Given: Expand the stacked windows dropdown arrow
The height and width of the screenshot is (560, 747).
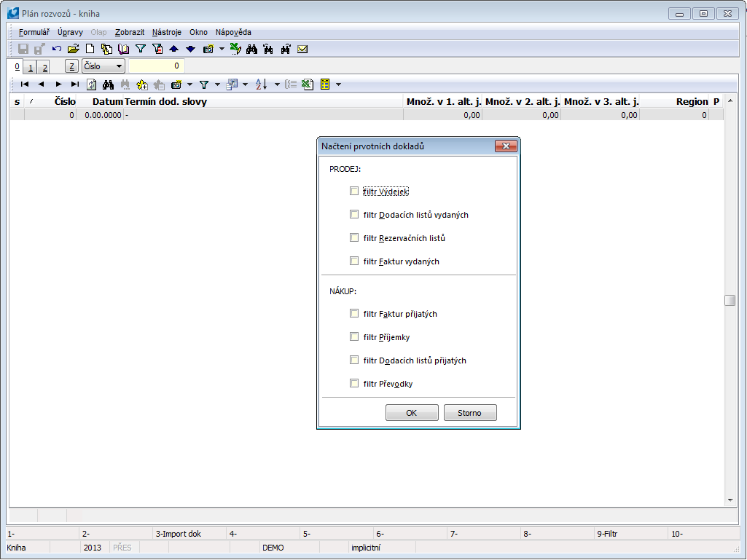Looking at the screenshot, I should pyautogui.click(x=246, y=84).
